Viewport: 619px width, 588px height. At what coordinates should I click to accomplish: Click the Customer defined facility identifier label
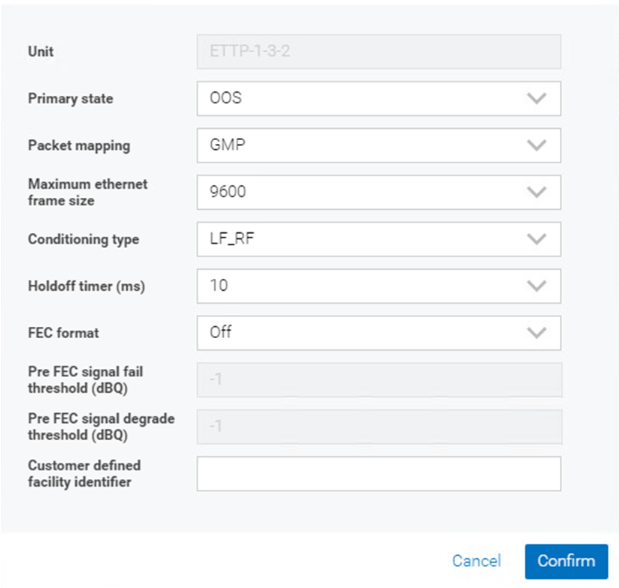point(84,474)
